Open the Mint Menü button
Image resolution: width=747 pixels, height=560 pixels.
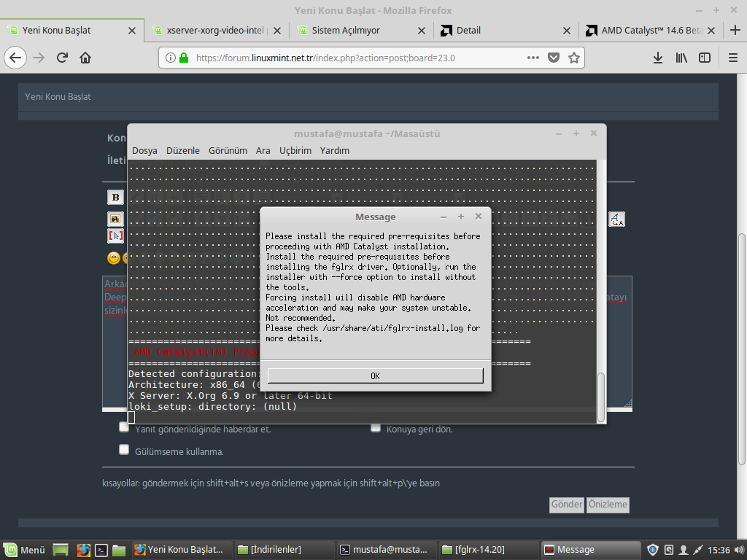[x=25, y=550]
